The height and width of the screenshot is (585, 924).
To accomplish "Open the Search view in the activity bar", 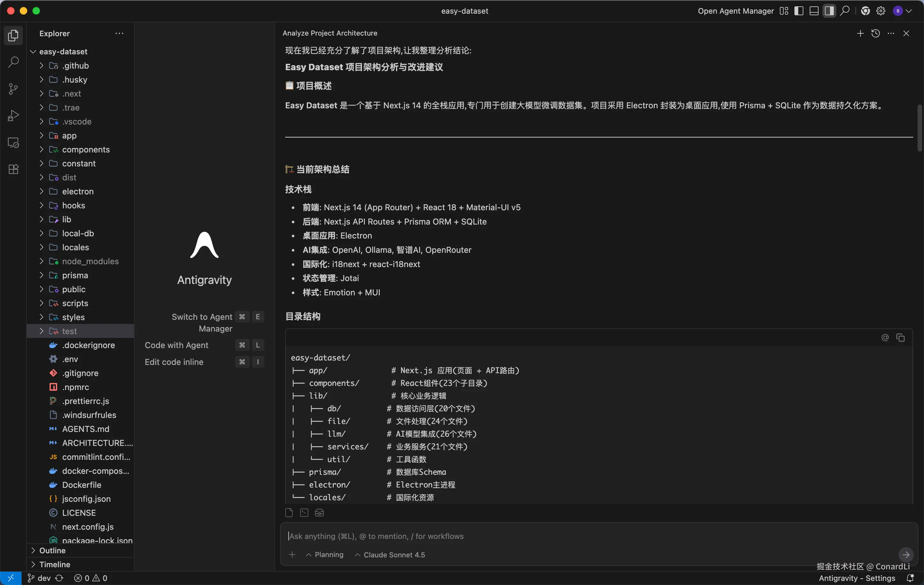I will (x=13, y=62).
